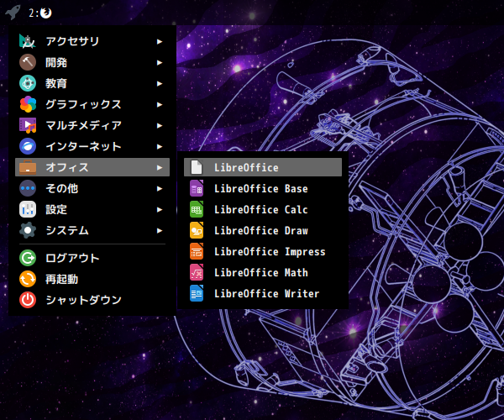This screenshot has height=420, width=504.
Task: Click the アクセサリ category icon
Action: coord(28,41)
